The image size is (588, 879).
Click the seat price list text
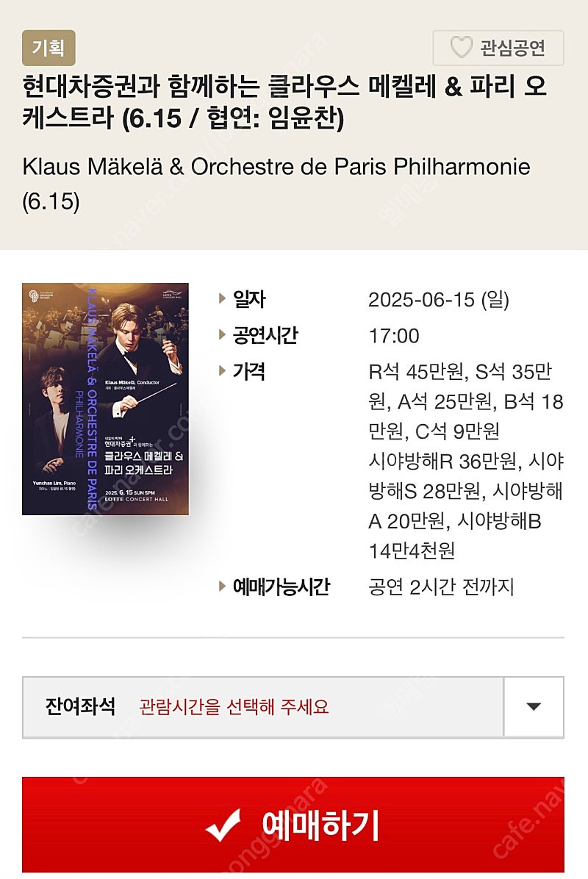point(466,461)
